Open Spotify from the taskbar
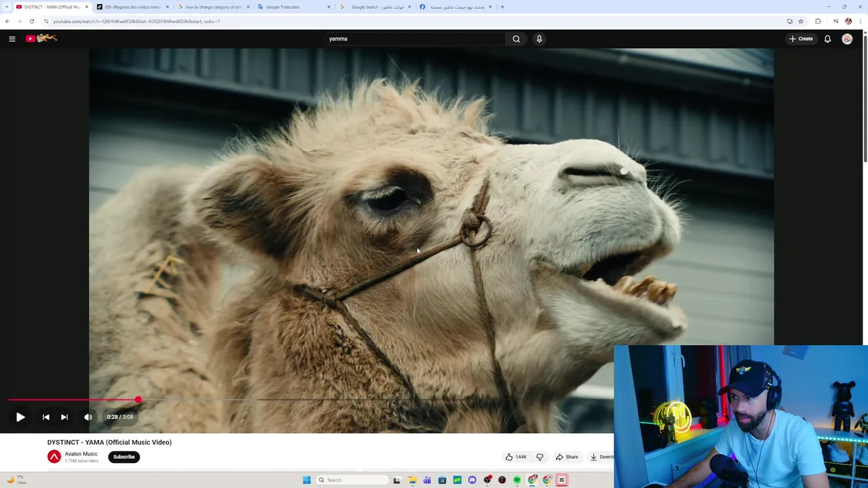The image size is (868, 488). pyautogui.click(x=517, y=480)
